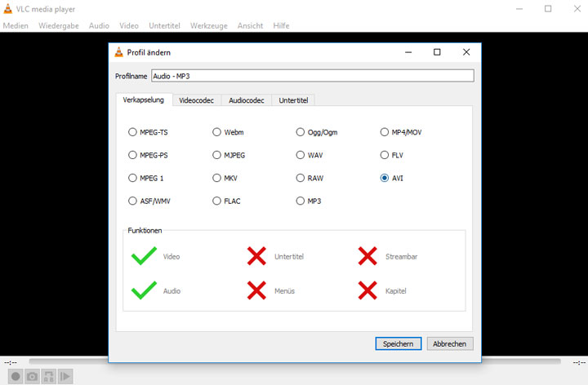Select the Verkapselung tab

[144, 100]
